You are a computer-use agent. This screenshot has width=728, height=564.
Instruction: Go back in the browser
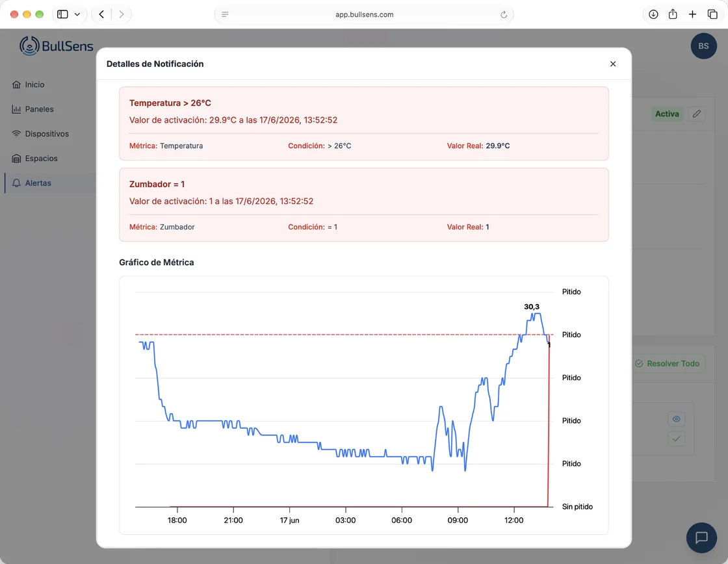pos(101,14)
